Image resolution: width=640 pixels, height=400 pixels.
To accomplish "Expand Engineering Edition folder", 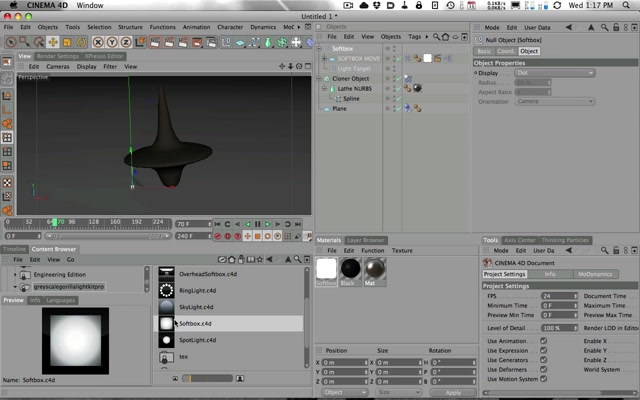I will 15,275.
